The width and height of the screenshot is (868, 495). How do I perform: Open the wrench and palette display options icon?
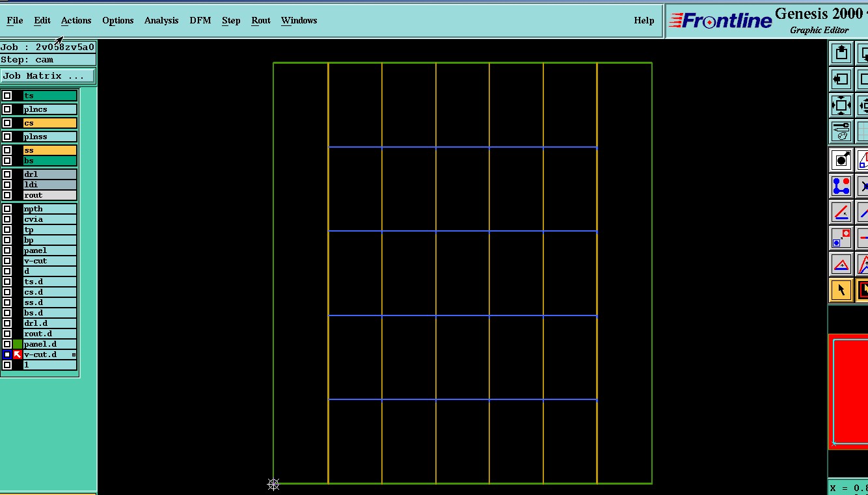point(841,131)
